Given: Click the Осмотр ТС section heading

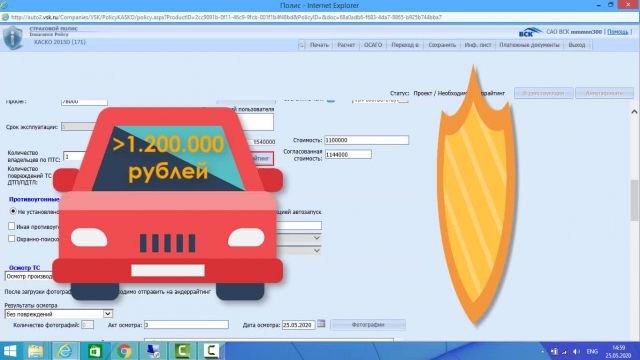Looking at the screenshot, I should [24, 268].
